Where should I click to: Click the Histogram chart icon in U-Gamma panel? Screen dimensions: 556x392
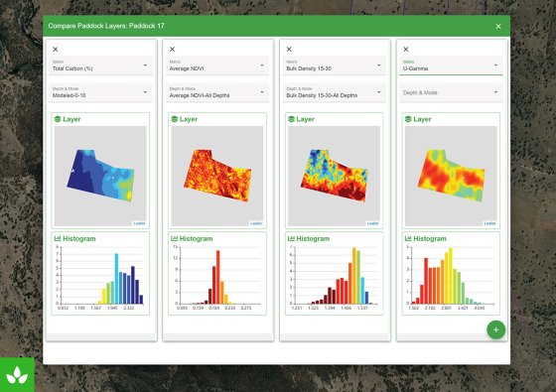pyautogui.click(x=408, y=239)
